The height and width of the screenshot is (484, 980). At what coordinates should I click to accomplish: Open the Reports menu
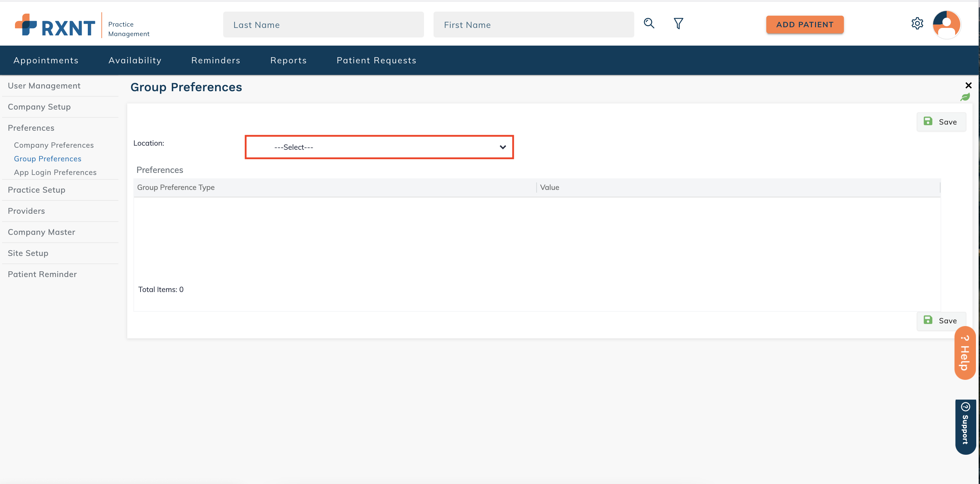[288, 60]
